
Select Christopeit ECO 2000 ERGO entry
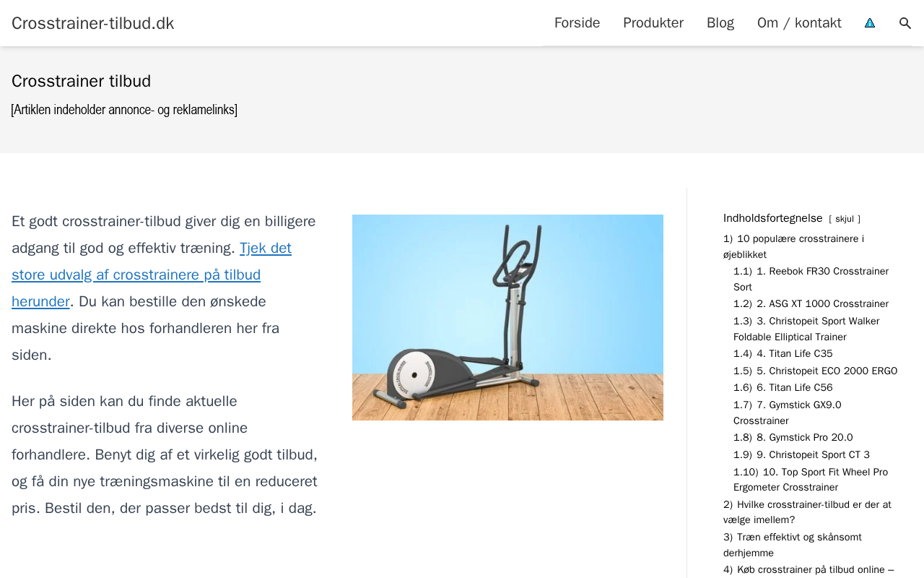pyautogui.click(x=815, y=371)
